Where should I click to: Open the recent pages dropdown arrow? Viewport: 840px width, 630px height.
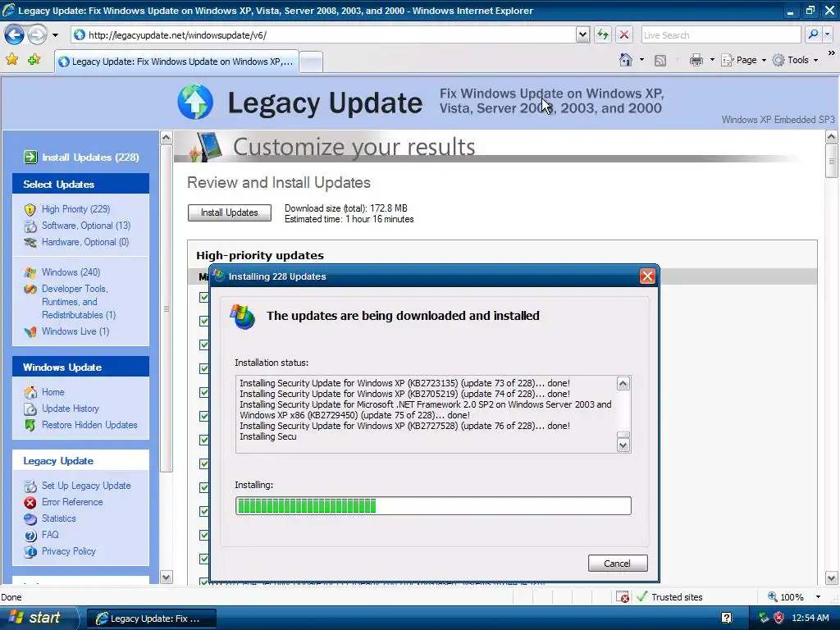55,35
